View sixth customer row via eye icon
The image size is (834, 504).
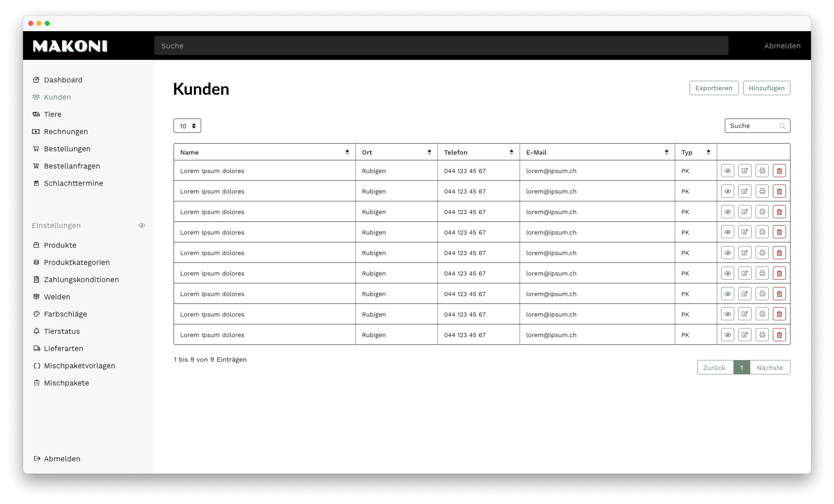(x=727, y=273)
